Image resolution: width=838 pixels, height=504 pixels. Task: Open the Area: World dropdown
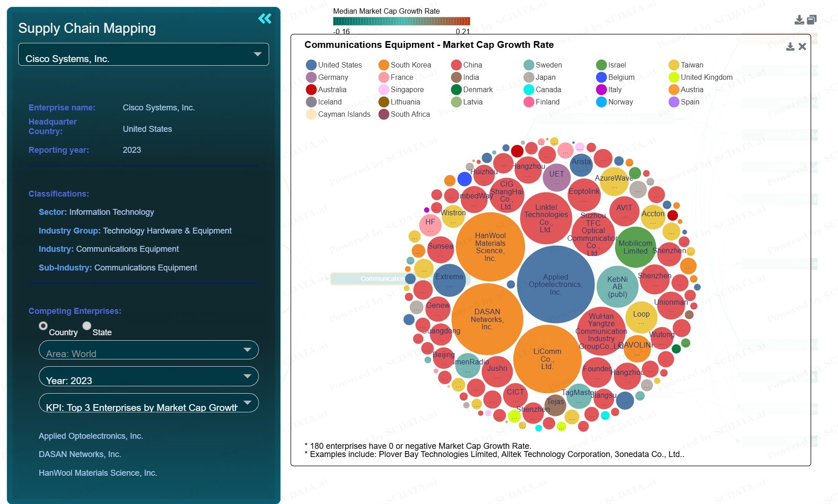coord(149,350)
